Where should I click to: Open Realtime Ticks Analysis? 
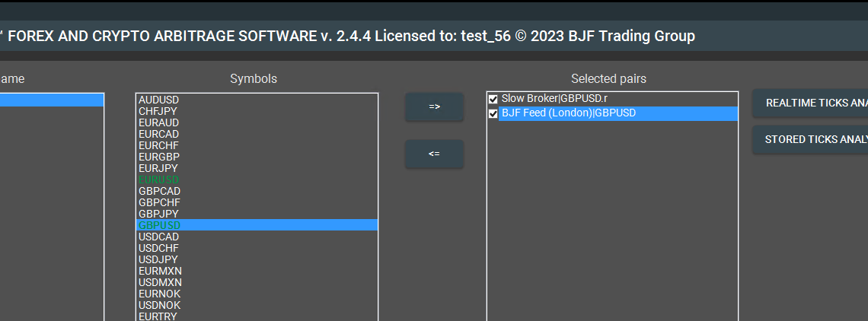tap(810, 103)
